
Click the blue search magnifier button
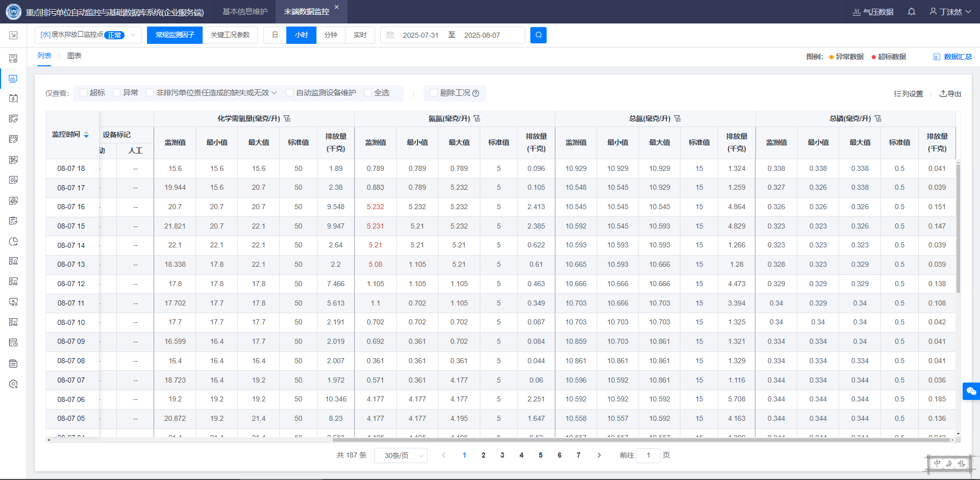click(538, 35)
